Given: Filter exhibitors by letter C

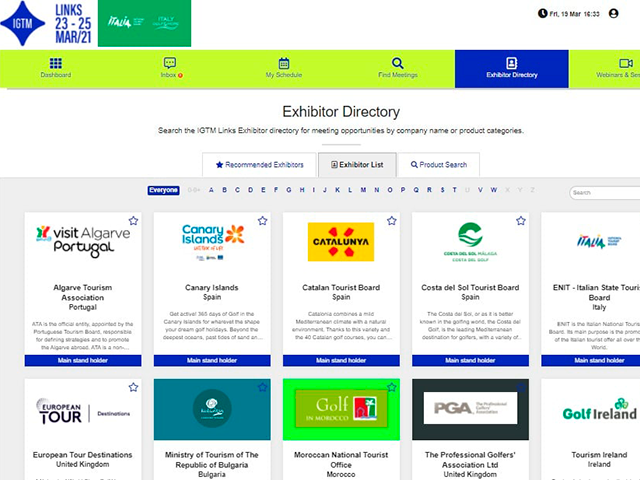Looking at the screenshot, I should (x=237, y=190).
